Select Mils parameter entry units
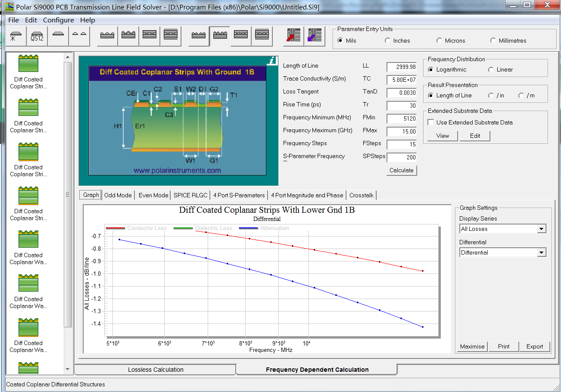Image resolution: width=561 pixels, height=392 pixels. tap(340, 40)
